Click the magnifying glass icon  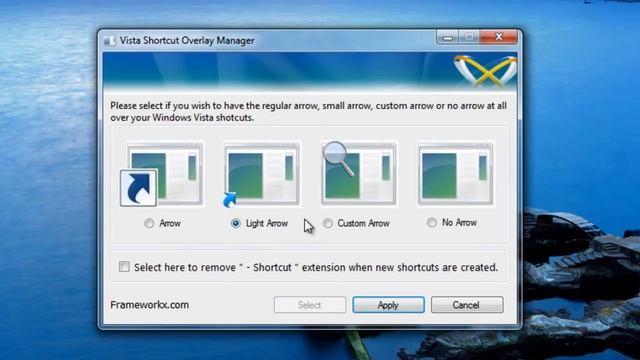(338, 158)
